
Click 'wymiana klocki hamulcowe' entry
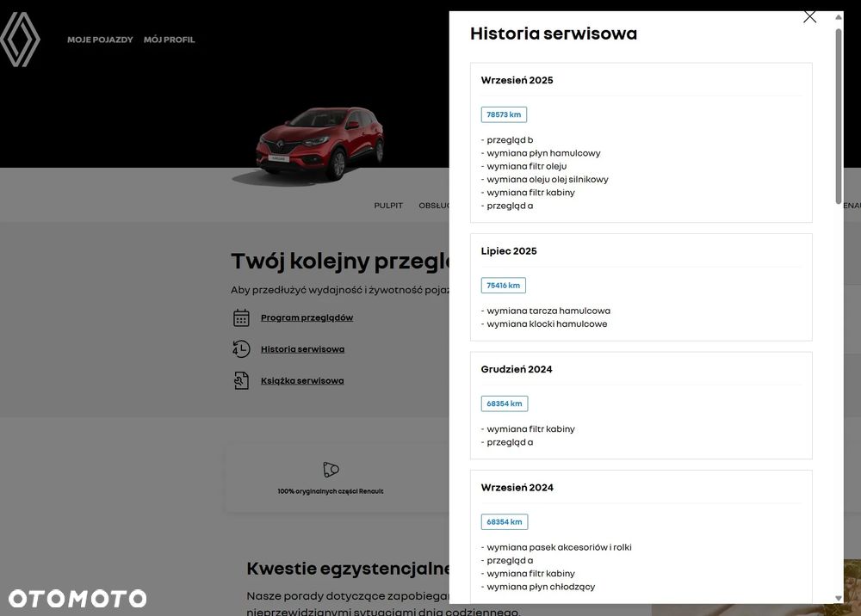click(x=543, y=323)
